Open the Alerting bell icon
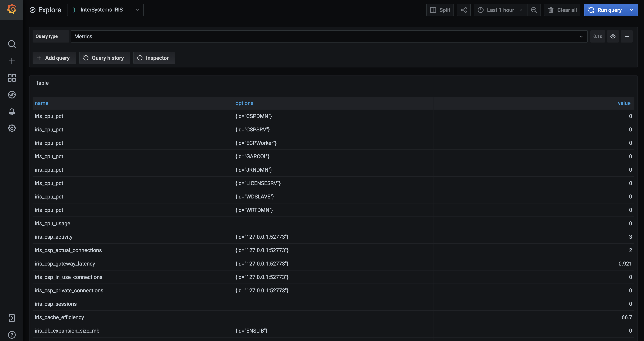Screen dimensions: 644x341 12,111
